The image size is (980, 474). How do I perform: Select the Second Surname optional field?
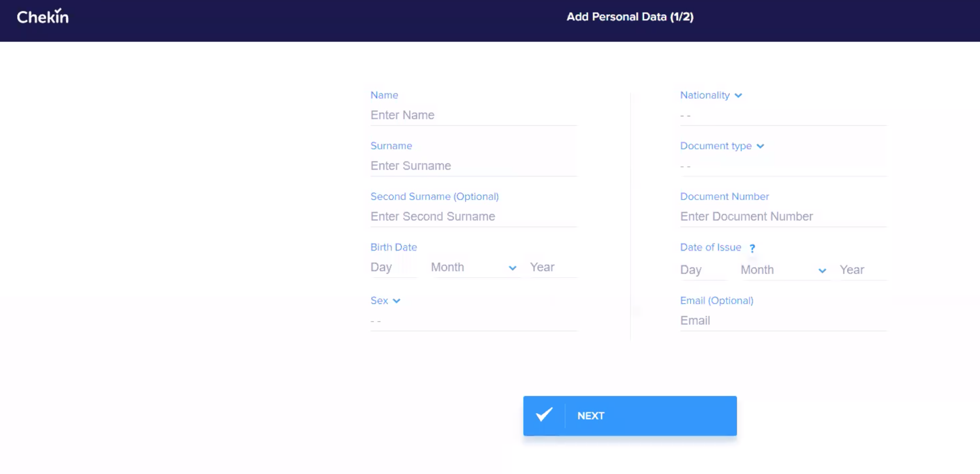474,217
